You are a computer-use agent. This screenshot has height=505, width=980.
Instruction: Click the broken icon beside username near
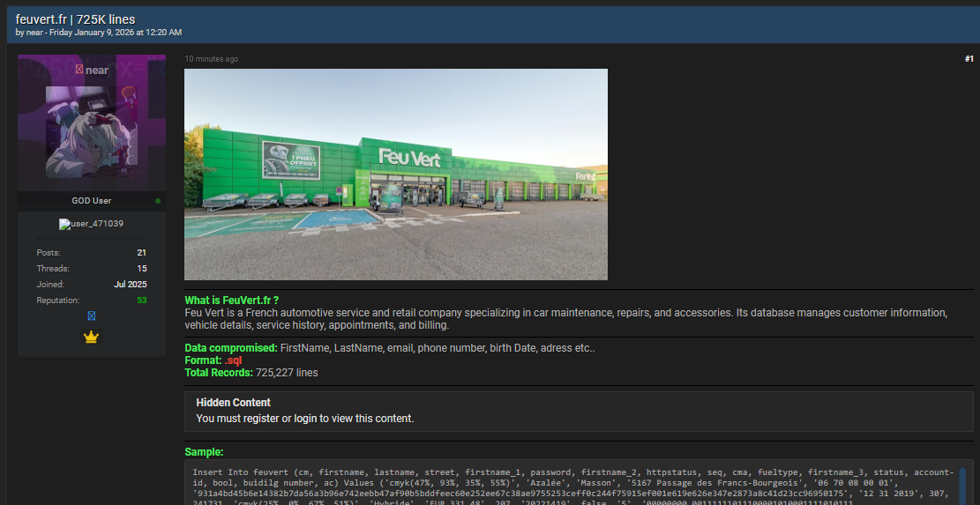coord(79,70)
